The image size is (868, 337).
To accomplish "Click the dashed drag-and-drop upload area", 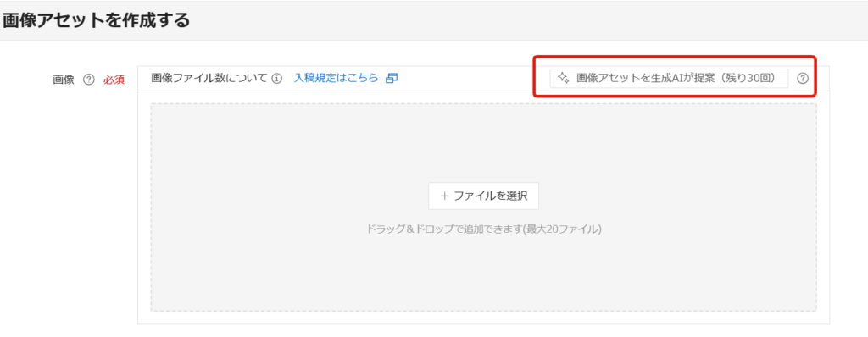I will pos(483,207).
